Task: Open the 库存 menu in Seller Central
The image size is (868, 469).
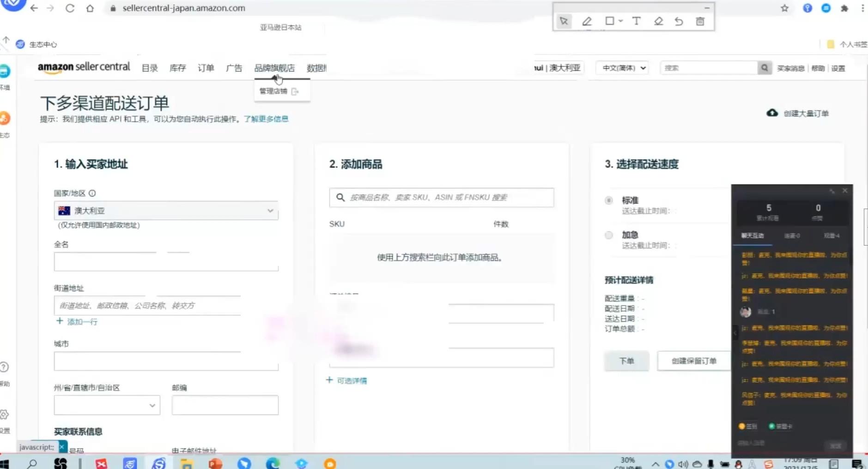Action: pyautogui.click(x=177, y=68)
